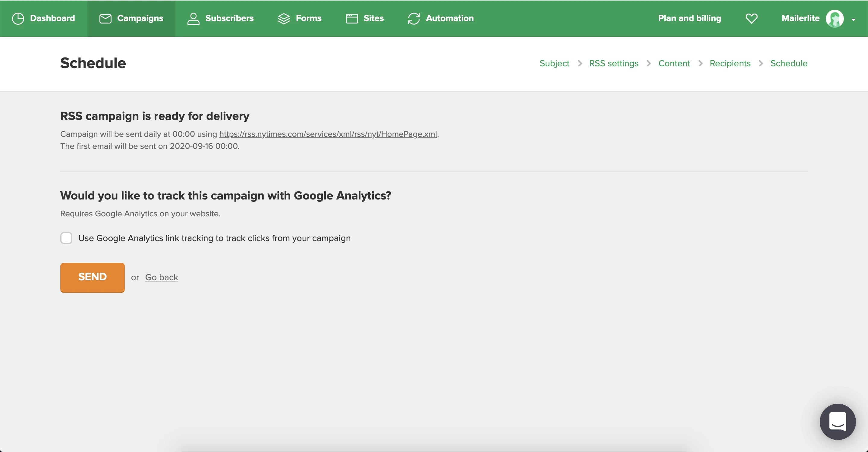Click the Campaigns envelope icon
868x452 pixels.
[x=105, y=18]
